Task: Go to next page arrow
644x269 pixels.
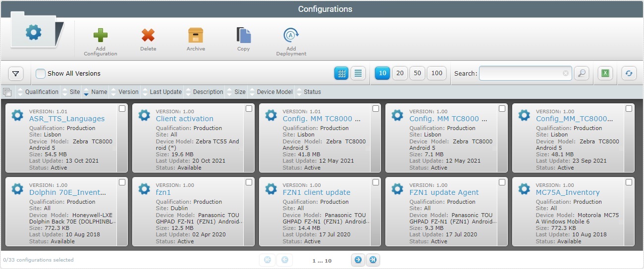Action: (358, 260)
